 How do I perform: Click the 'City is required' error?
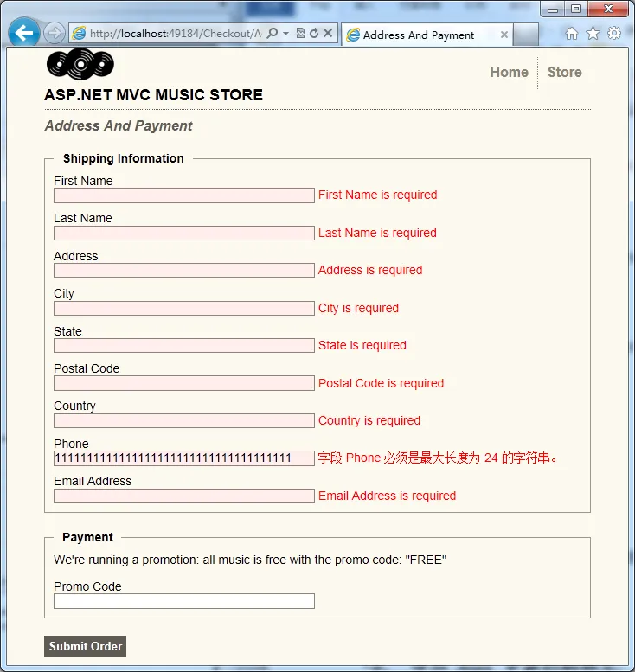358,308
